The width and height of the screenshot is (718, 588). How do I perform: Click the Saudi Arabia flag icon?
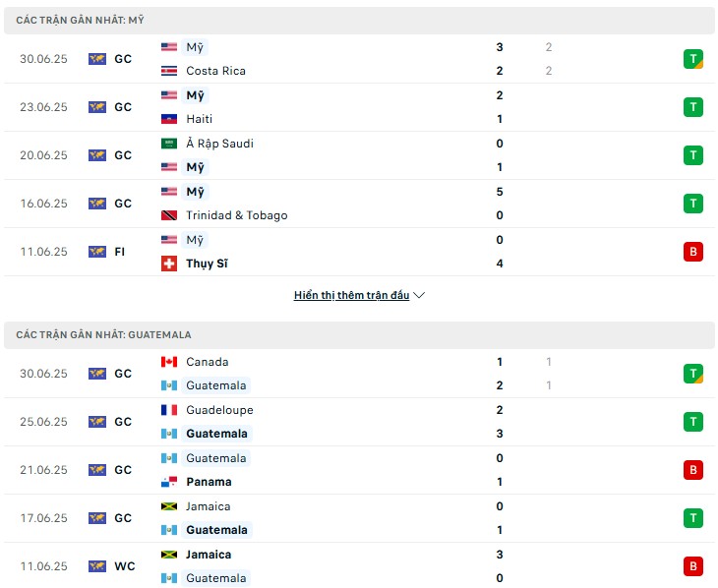coord(169,144)
